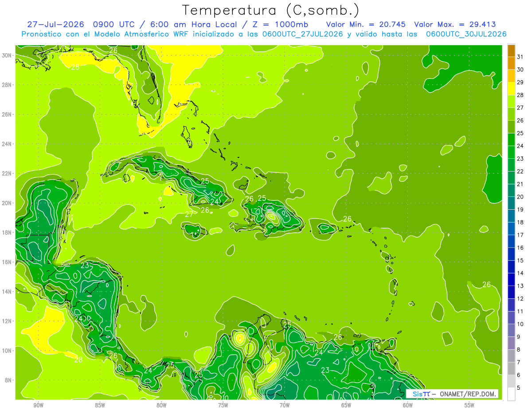The image size is (532, 411).
Task: Click the '22N' latitude axis label
Action: pos(6,173)
